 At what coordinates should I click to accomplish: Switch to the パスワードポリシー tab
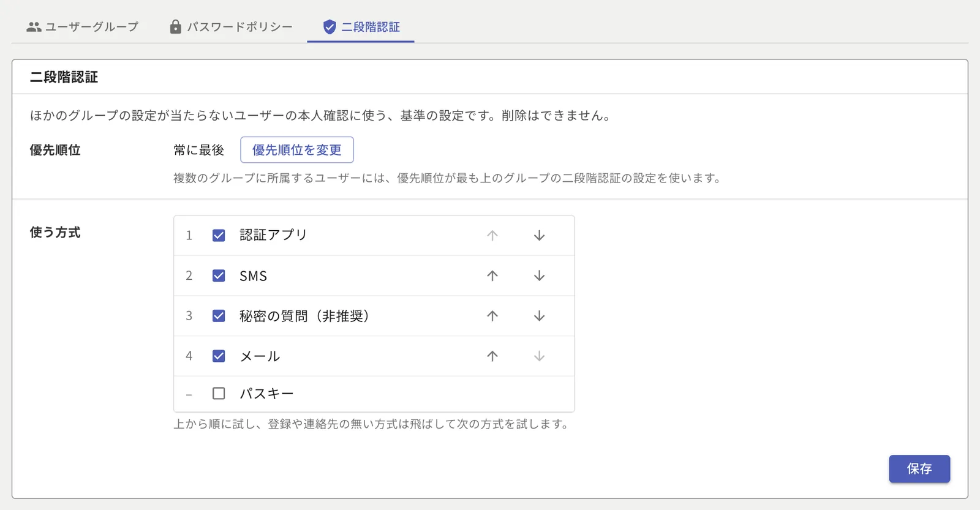point(231,27)
